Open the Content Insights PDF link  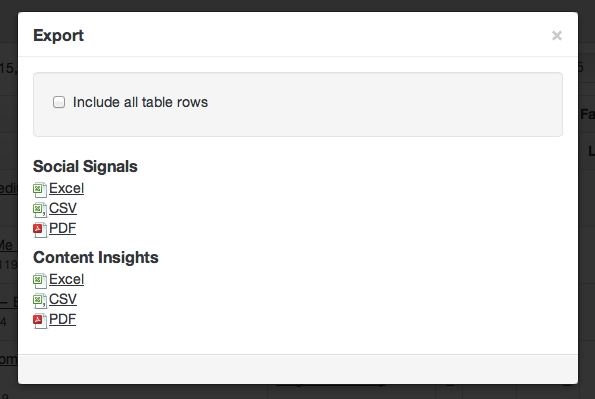click(63, 319)
